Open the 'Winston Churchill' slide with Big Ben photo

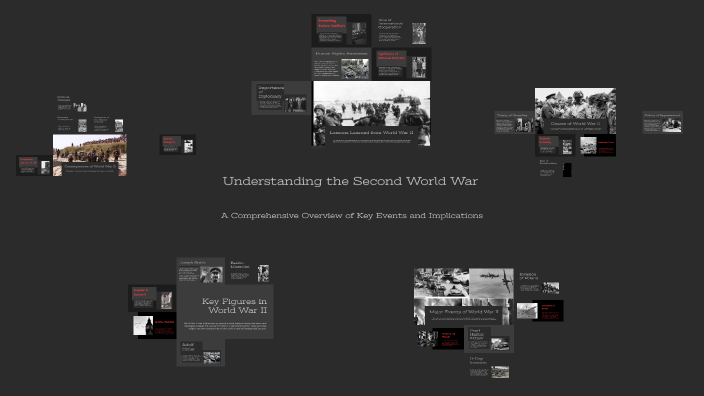pyautogui.click(x=153, y=326)
